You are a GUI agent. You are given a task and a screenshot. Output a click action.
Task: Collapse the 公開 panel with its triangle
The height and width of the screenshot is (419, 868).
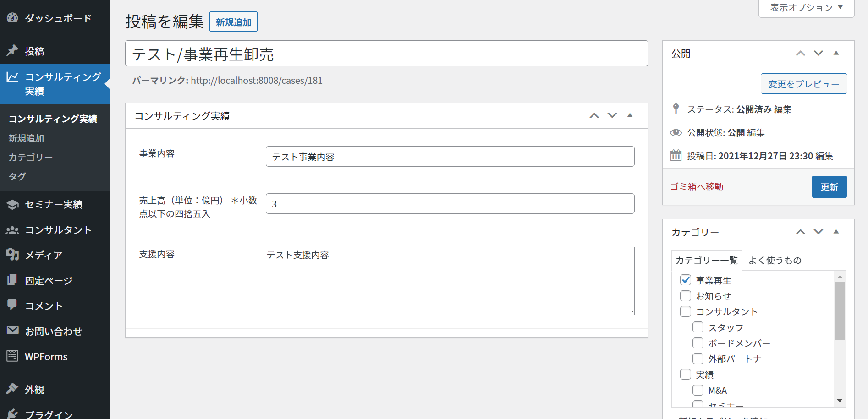point(836,53)
